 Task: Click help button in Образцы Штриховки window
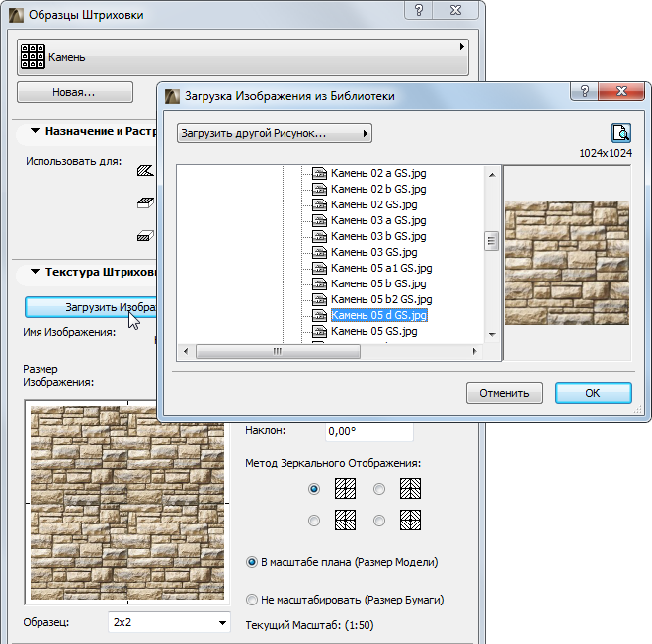(x=419, y=10)
